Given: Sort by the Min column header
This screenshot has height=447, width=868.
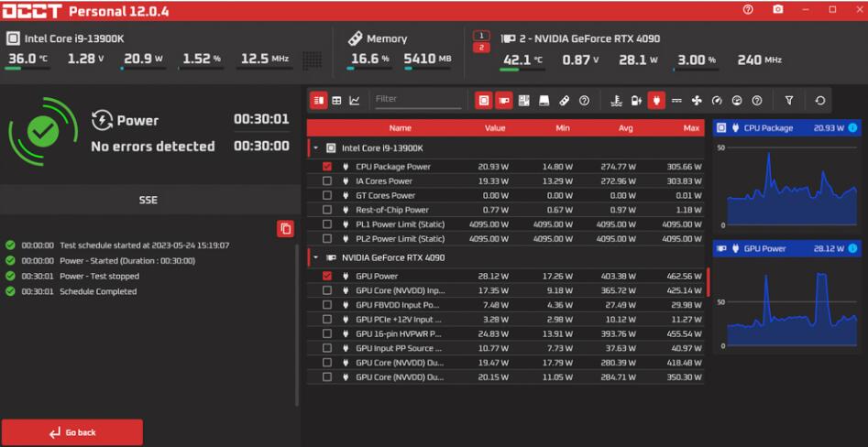Looking at the screenshot, I should (563, 128).
